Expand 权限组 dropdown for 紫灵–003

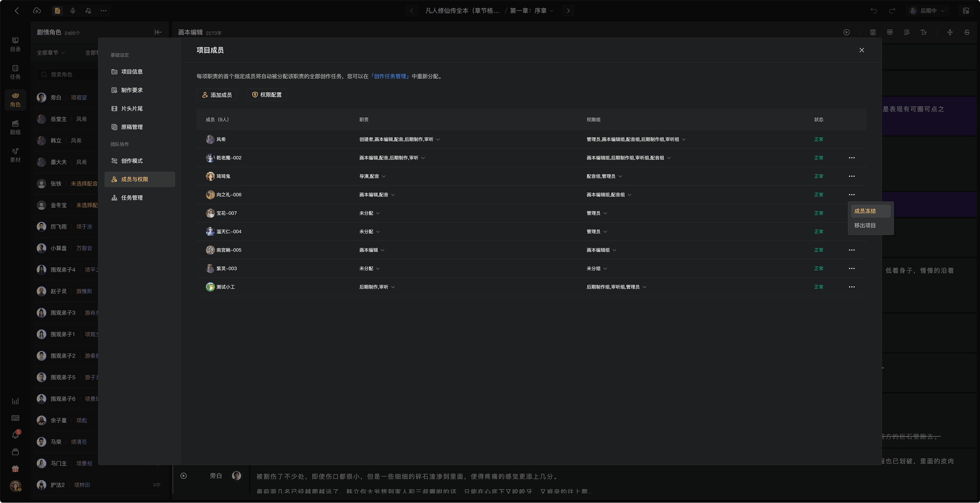click(605, 268)
